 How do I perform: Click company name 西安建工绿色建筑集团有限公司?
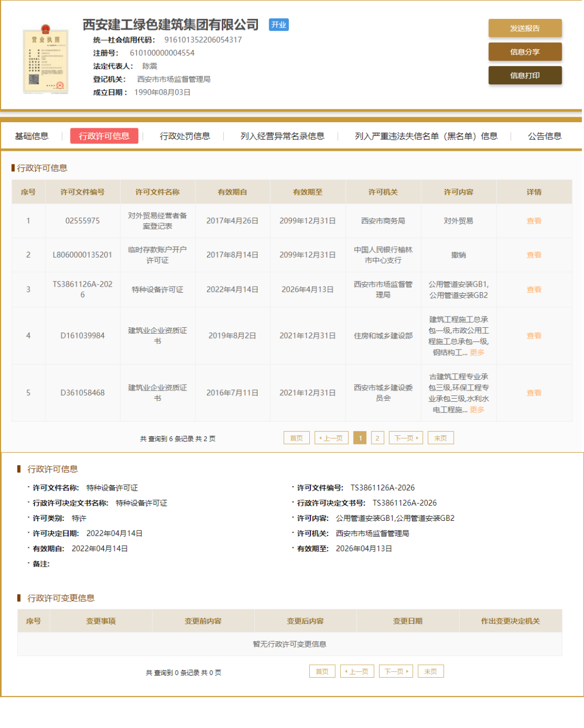[171, 24]
